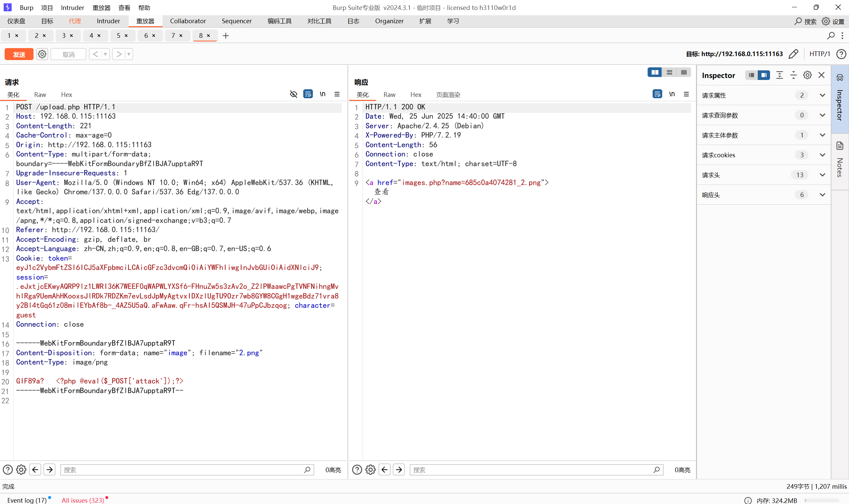Open the 编码工具 decoder tab
The width and height of the screenshot is (849, 504).
279,21
